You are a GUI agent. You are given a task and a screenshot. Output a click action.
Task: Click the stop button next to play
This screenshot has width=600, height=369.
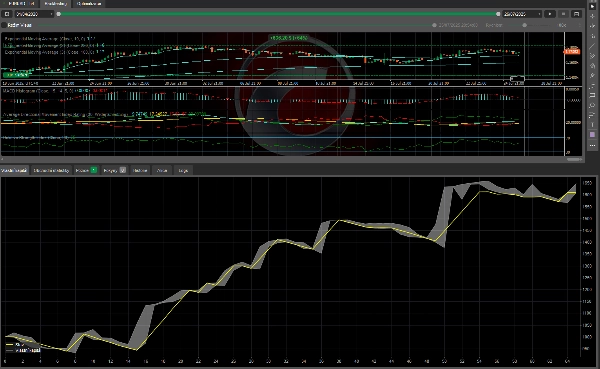point(563,14)
